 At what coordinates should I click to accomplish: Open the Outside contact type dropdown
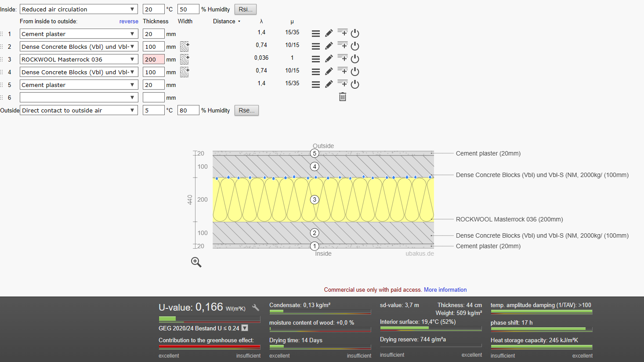coord(79,110)
